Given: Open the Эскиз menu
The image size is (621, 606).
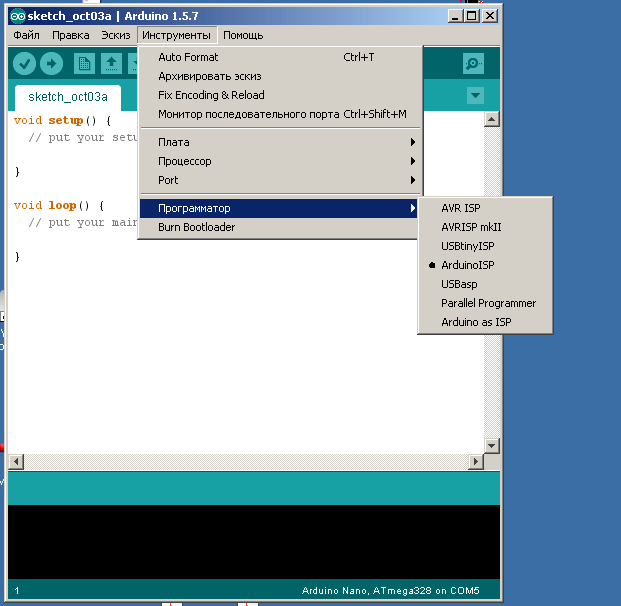Looking at the screenshot, I should [x=116, y=35].
